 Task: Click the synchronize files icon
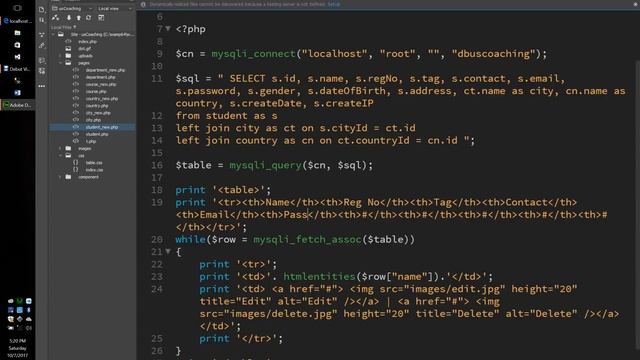(x=88, y=18)
